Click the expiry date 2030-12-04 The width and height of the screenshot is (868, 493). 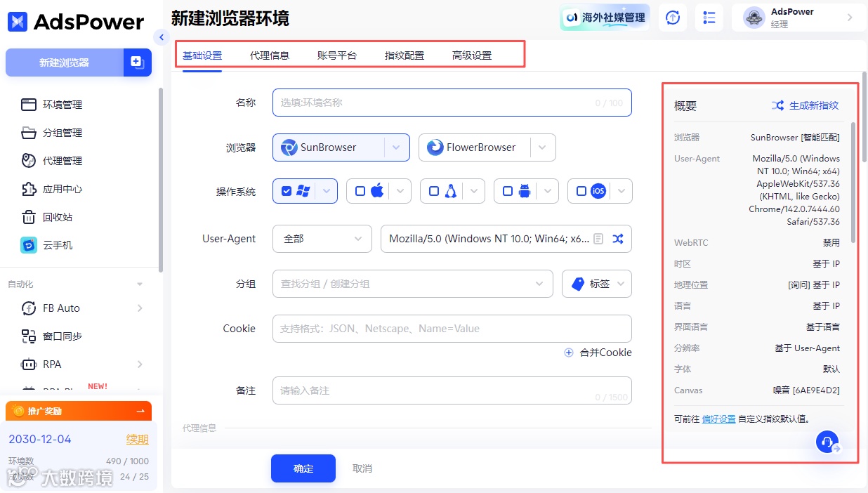[40, 439]
